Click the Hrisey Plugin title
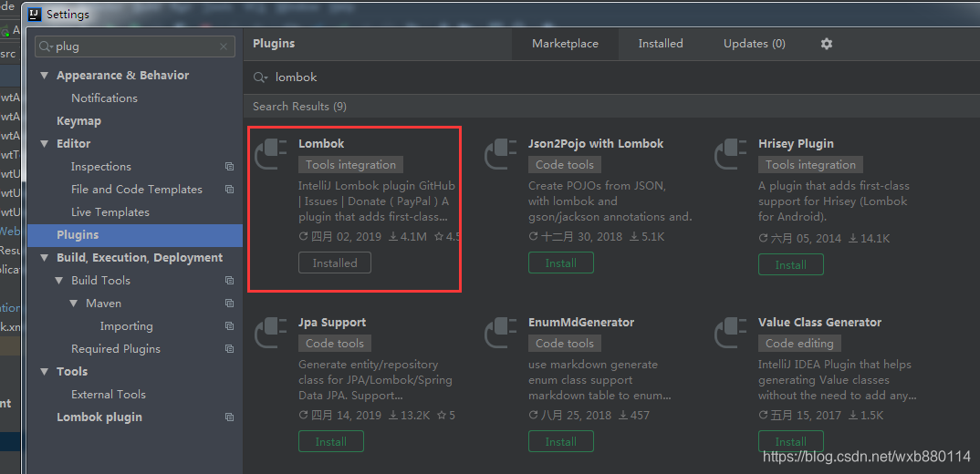The height and width of the screenshot is (474, 980). (797, 144)
